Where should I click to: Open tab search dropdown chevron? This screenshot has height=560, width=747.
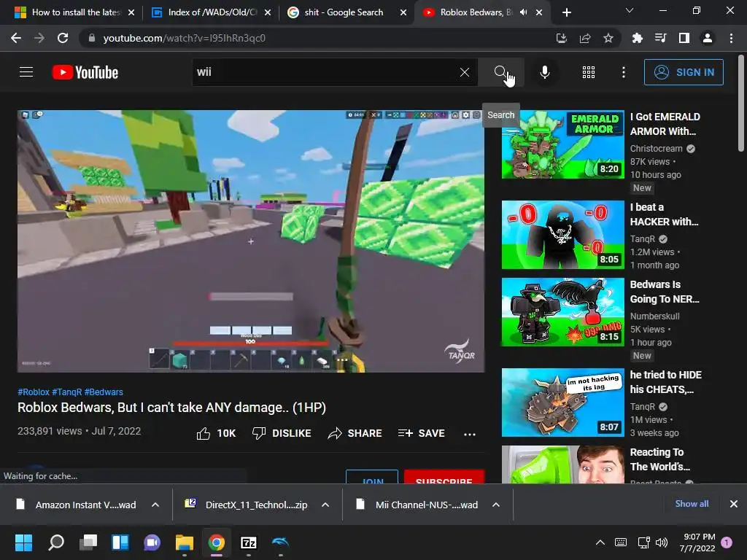point(630,10)
